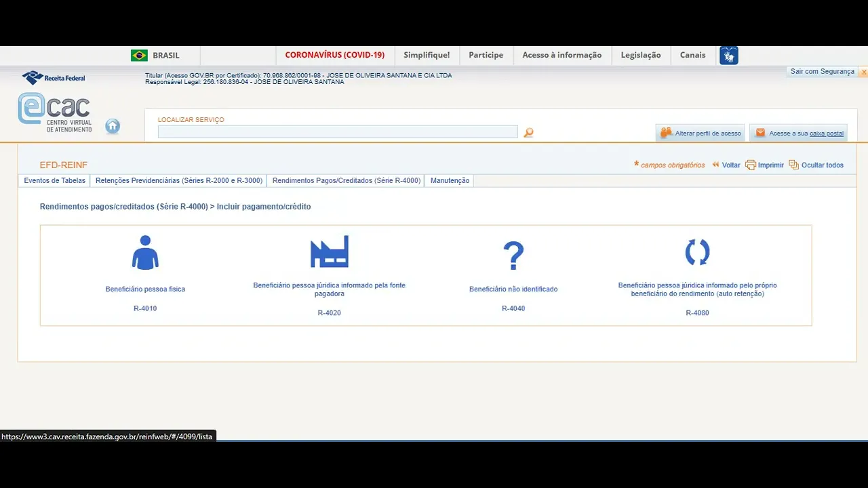Open Acesso à informação menu item
The height and width of the screenshot is (488, 868).
(562, 55)
